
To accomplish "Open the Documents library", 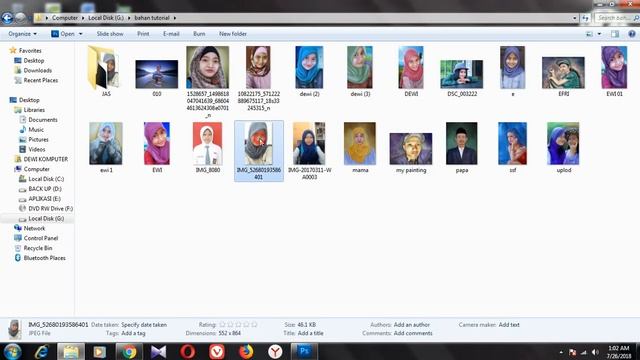I will pyautogui.click(x=42, y=120).
